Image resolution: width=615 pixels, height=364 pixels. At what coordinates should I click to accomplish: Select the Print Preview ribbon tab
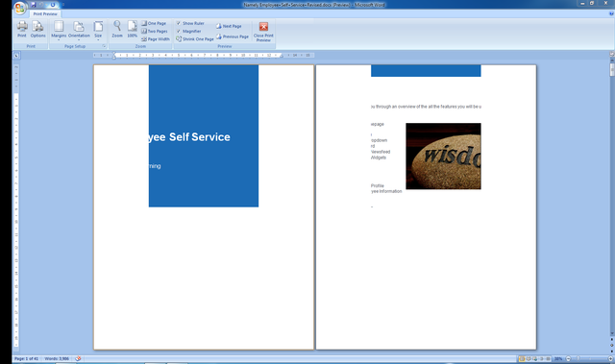45,13
